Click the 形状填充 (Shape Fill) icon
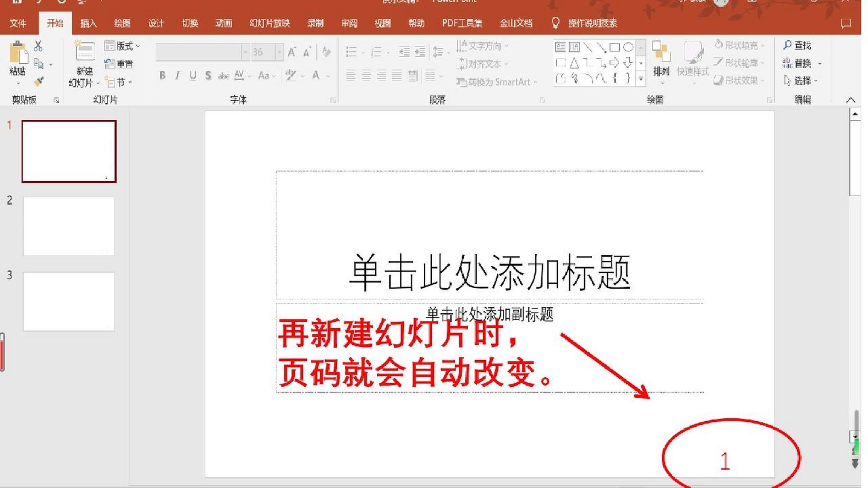Screen dimensions: 868x488 [719, 45]
